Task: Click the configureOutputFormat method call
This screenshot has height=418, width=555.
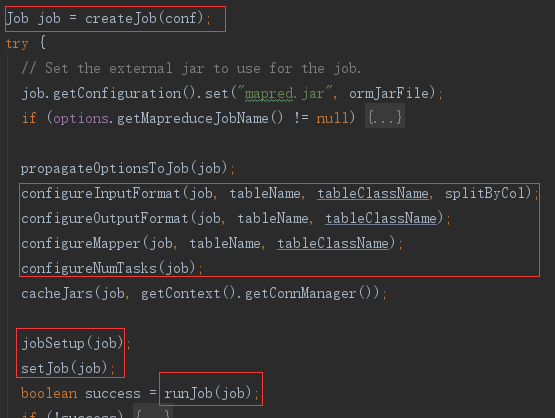Action: [104, 218]
